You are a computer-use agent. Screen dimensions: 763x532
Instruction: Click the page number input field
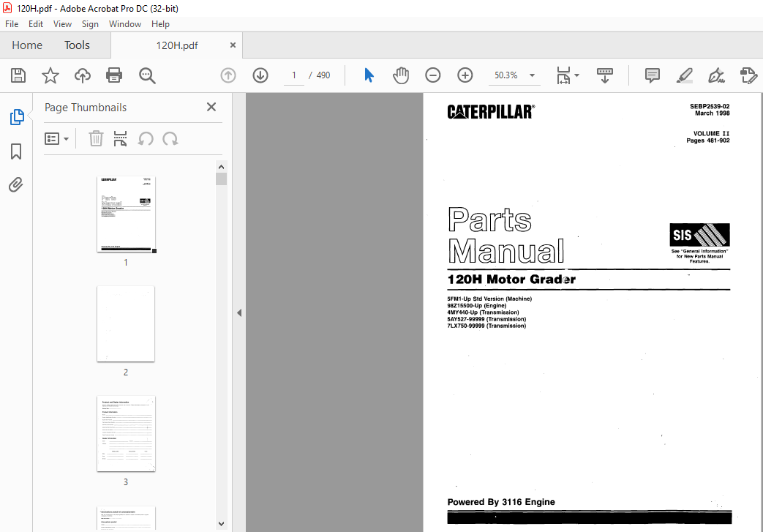point(294,75)
